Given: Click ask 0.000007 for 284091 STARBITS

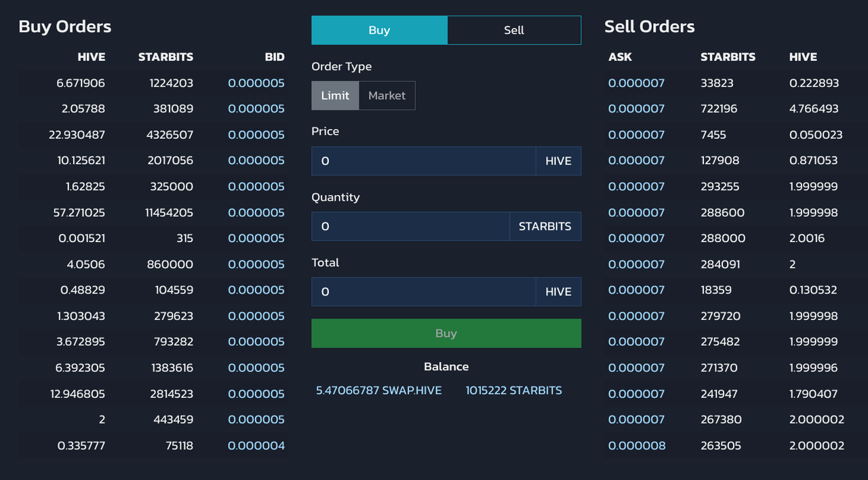Looking at the screenshot, I should pyautogui.click(x=637, y=264).
